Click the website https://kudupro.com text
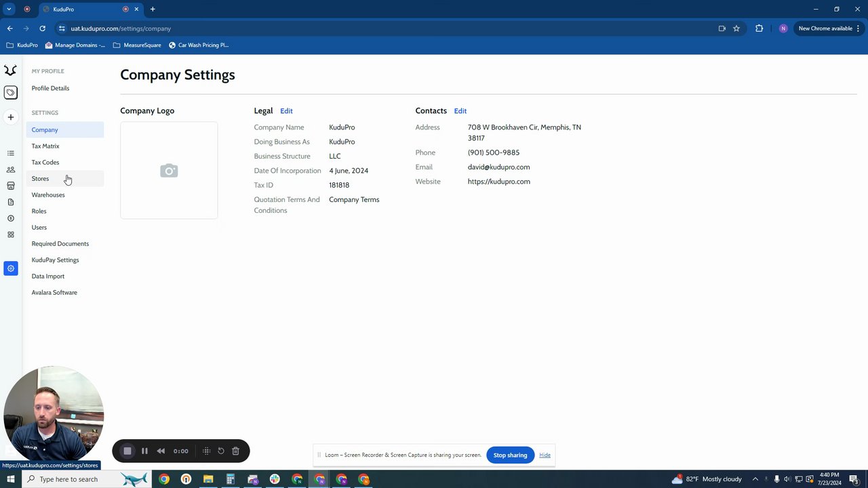The width and height of the screenshot is (868, 488). click(498, 181)
